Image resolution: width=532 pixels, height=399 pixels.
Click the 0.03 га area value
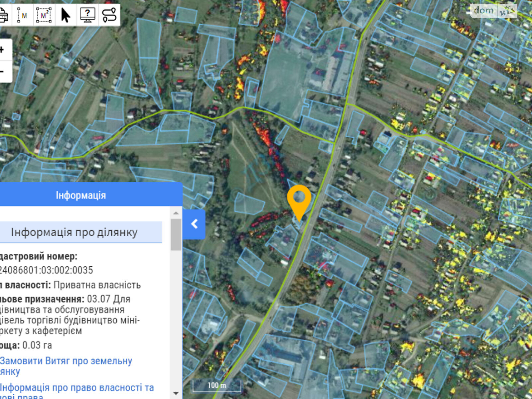(37, 345)
